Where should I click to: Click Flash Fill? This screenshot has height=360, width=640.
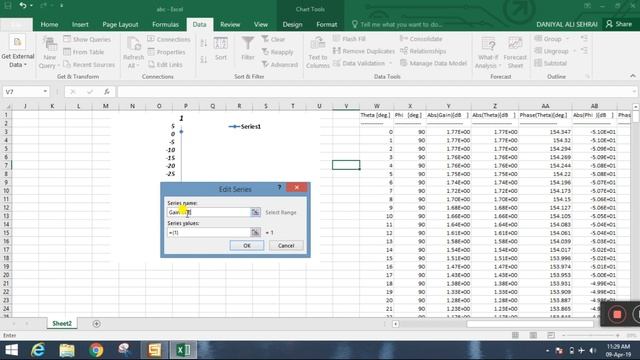349,39
